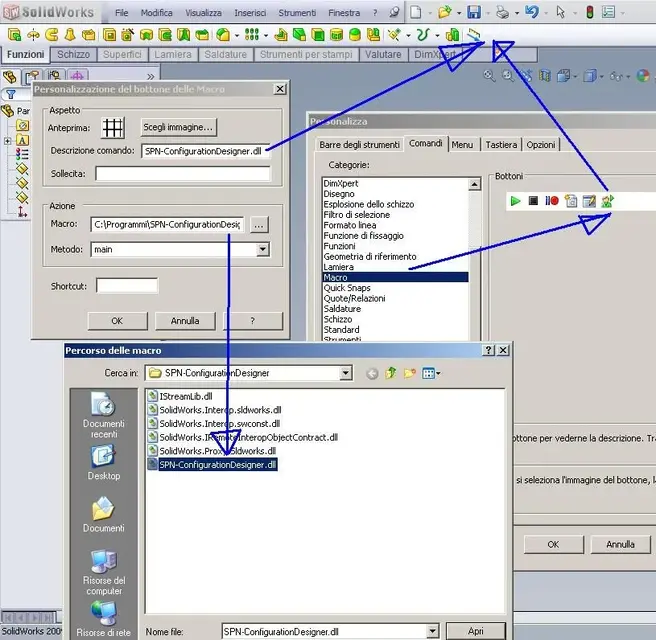Click the New Macro icon
Viewport: 656px width, 640px height.
pyautogui.click(x=571, y=201)
